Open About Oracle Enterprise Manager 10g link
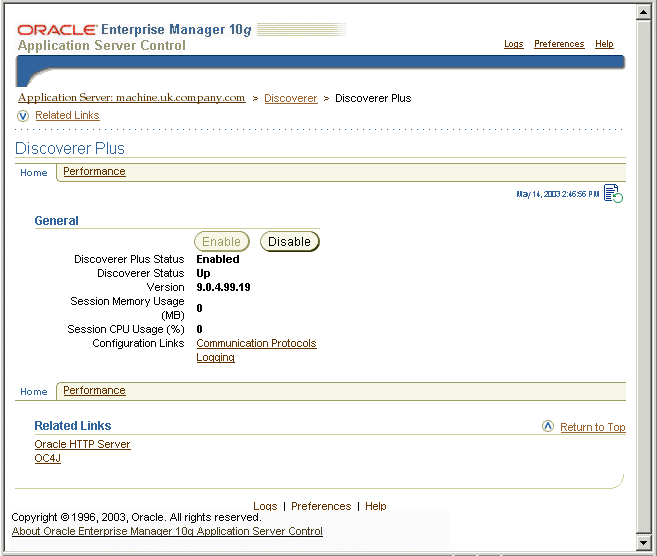Image resolution: width=657 pixels, height=556 pixels. (x=167, y=531)
